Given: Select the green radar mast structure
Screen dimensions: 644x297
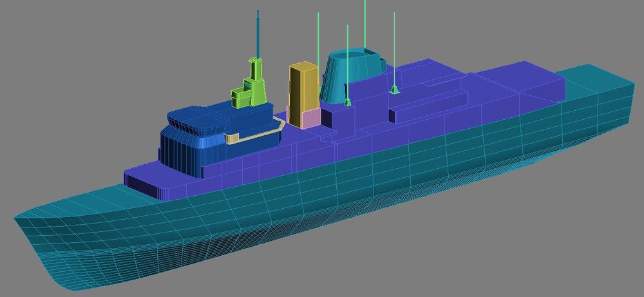Looking at the screenshot, I should click(249, 84).
